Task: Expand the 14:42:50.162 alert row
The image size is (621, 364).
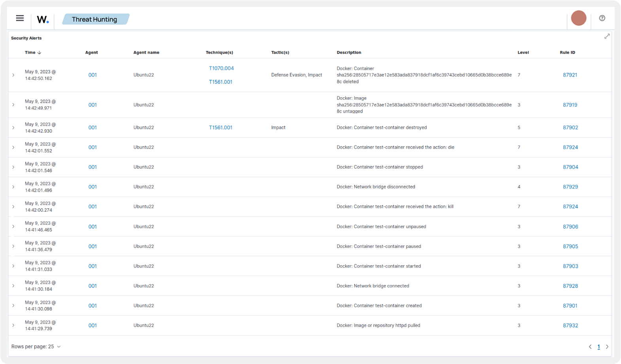Action: pyautogui.click(x=13, y=75)
